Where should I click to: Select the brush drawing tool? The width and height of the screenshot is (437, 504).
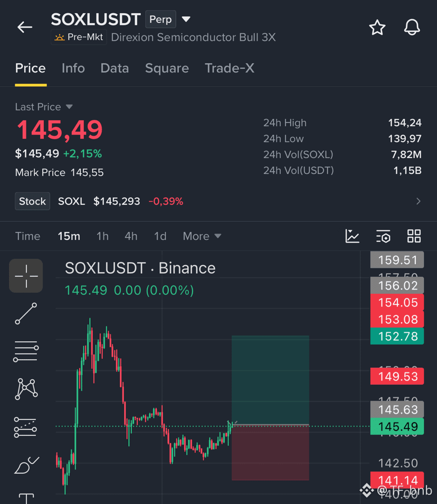pyautogui.click(x=26, y=465)
